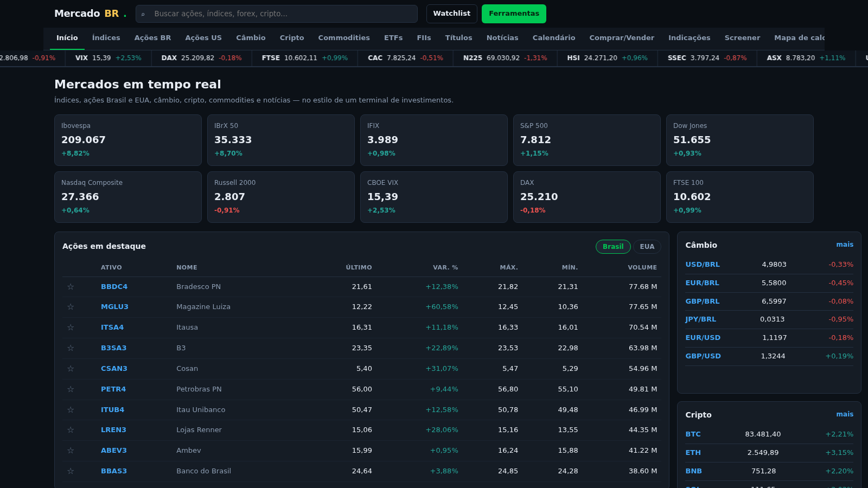Sort table by VOLUME column header

642,267
